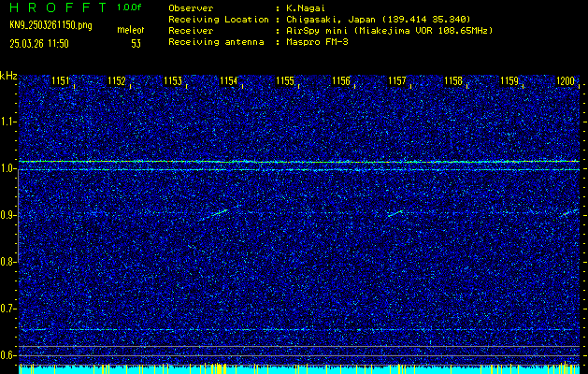
Task: Select the filename KN9_2503261150.png
Action: pyautogui.click(x=50, y=25)
